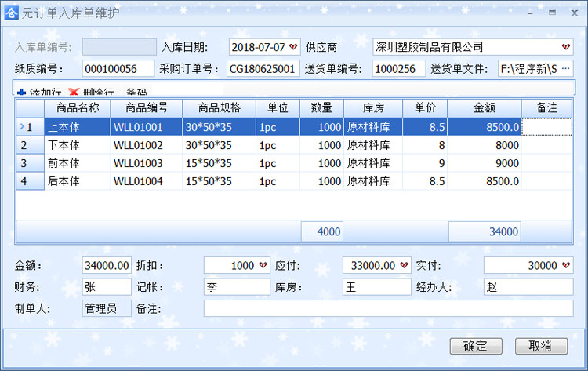Click the 金额 field showing 34000.00
The image size is (588, 371).
[107, 265]
